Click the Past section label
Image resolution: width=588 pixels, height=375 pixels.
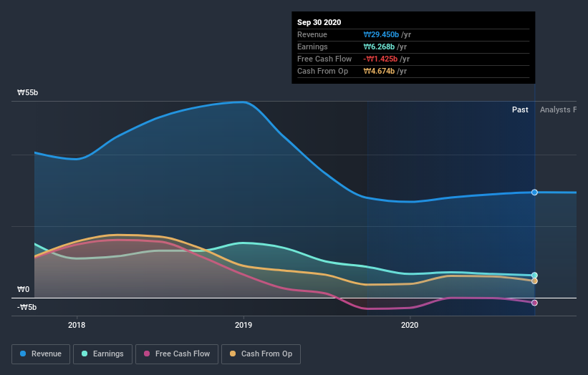tap(520, 109)
